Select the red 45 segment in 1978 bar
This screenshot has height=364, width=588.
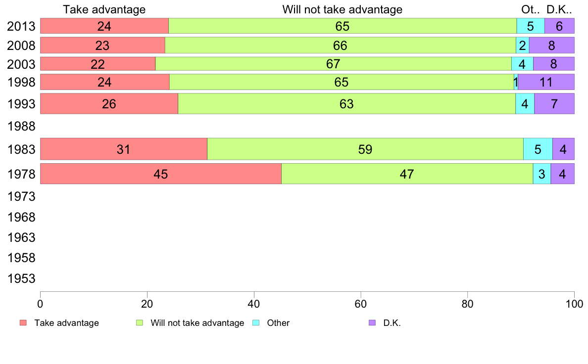pyautogui.click(x=160, y=174)
